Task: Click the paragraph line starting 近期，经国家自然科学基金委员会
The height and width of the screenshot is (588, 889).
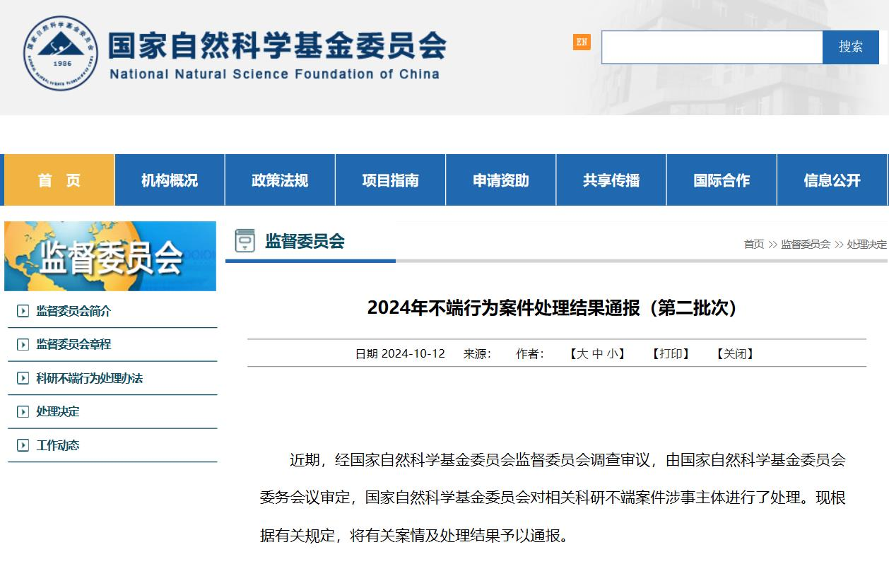Action: click(x=567, y=460)
